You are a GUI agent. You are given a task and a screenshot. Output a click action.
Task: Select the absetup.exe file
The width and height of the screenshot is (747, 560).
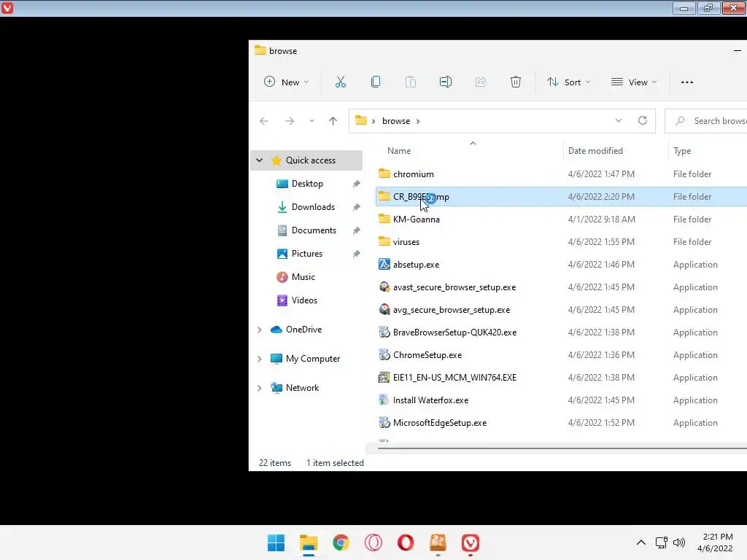point(416,264)
